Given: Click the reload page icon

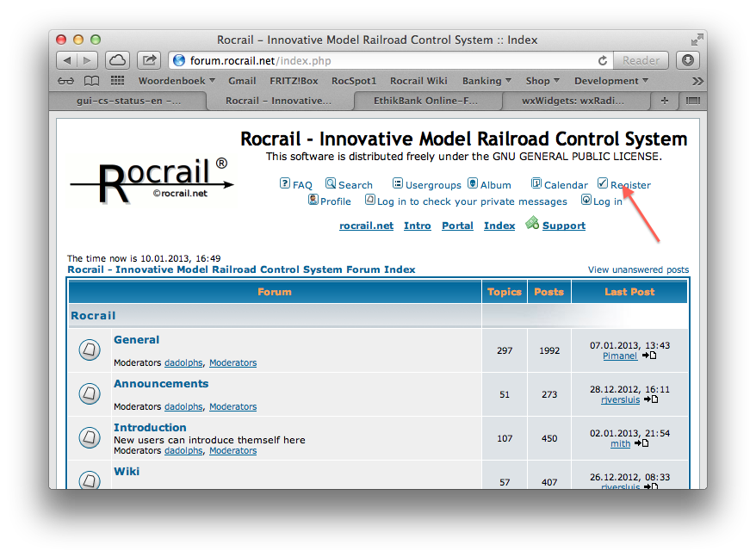Looking at the screenshot, I should [604, 60].
